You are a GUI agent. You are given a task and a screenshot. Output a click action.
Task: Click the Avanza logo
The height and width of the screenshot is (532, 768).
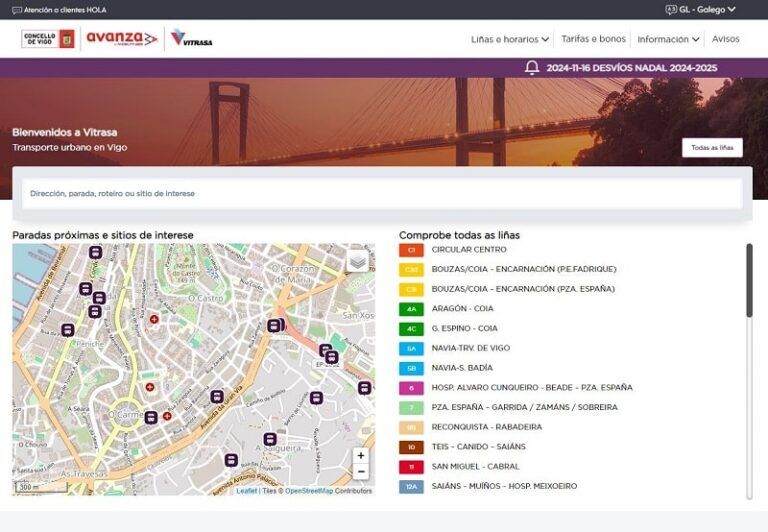[122, 38]
